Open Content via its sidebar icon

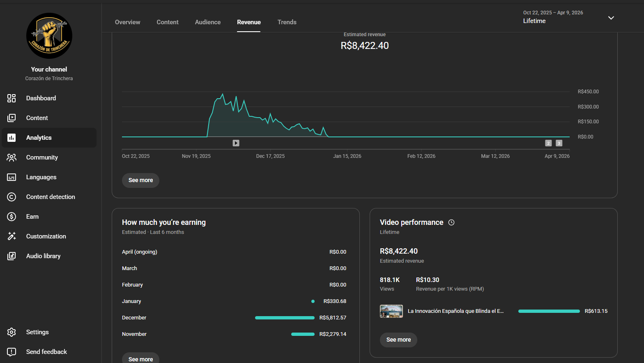pyautogui.click(x=11, y=118)
